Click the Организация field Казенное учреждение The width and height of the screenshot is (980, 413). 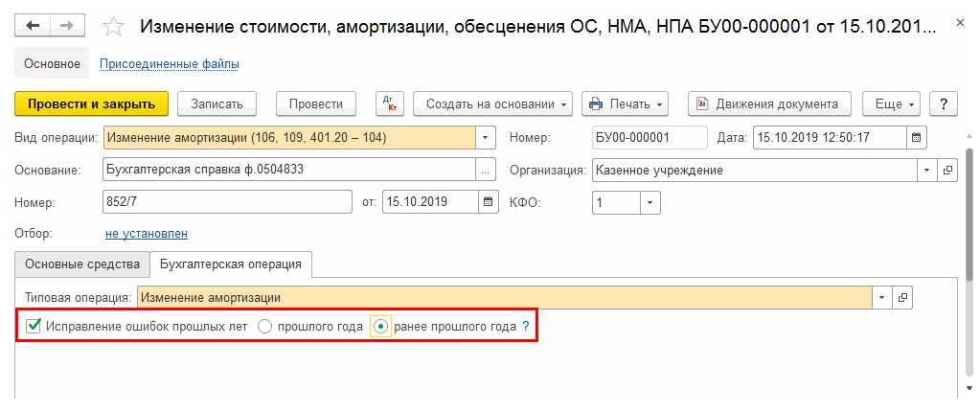754,170
